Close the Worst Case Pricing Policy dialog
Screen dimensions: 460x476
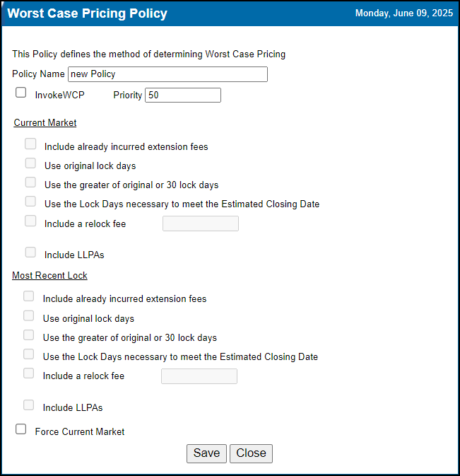(251, 453)
